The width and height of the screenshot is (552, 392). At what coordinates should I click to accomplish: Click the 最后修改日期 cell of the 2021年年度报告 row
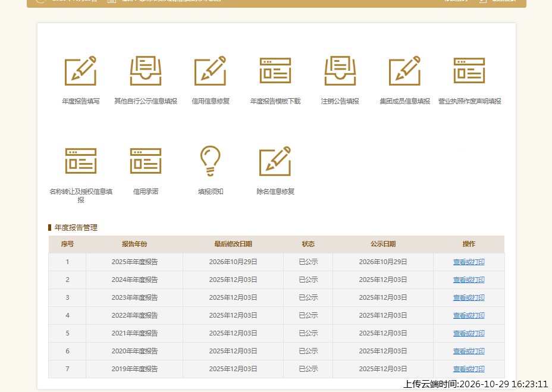(233, 333)
